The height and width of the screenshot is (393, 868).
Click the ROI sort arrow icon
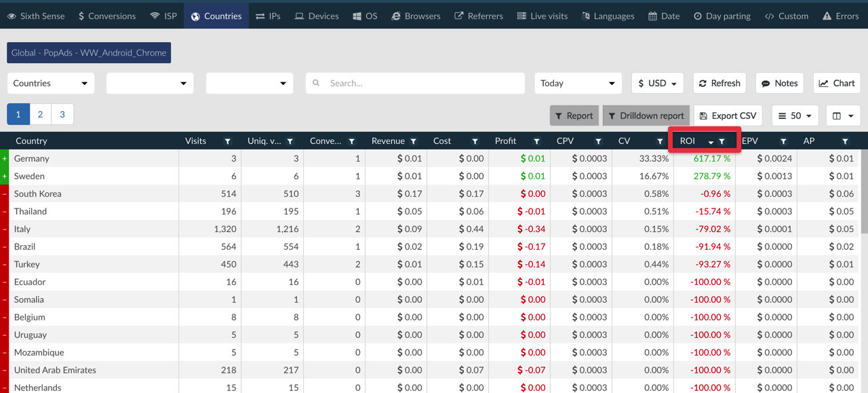pyautogui.click(x=711, y=142)
